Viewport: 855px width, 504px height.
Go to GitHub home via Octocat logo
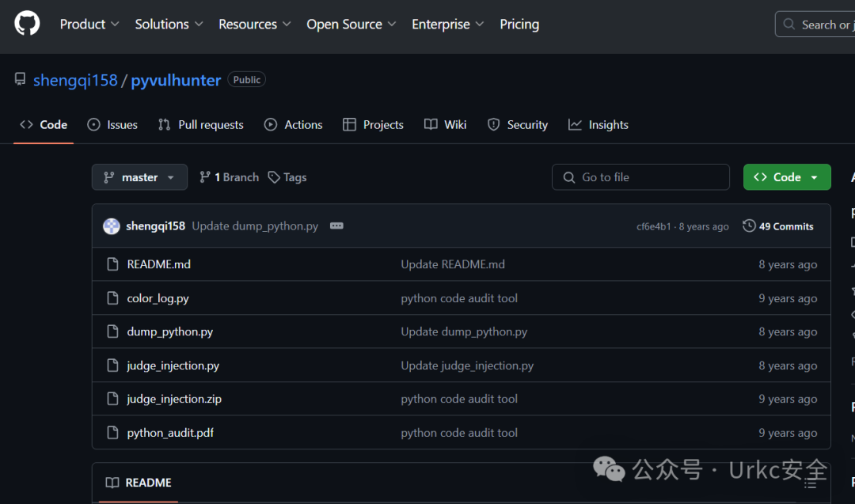pyautogui.click(x=27, y=24)
